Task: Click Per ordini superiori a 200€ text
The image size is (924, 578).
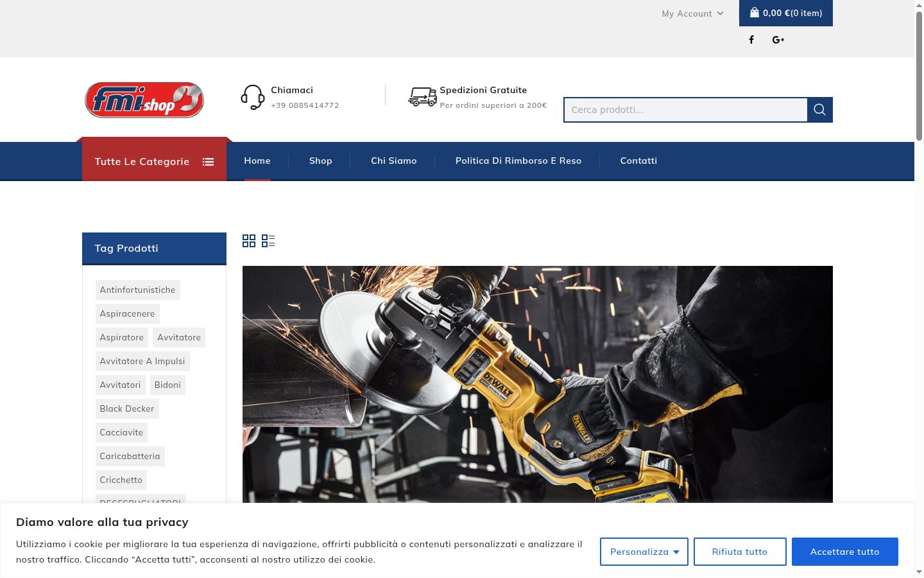Action: click(493, 105)
